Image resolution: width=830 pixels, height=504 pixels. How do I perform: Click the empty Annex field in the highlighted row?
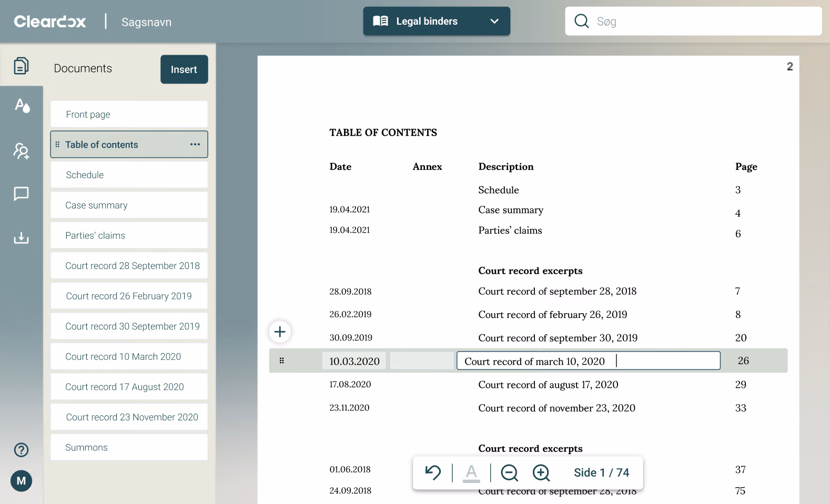click(422, 361)
